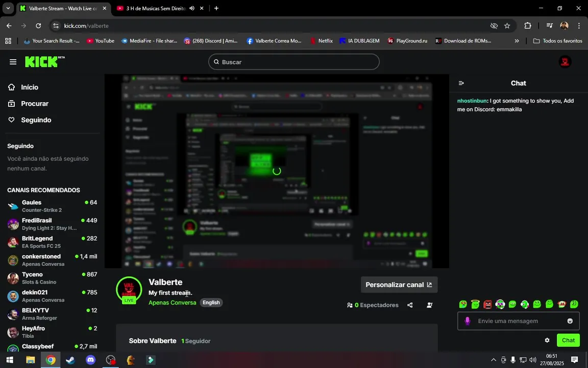
Task: Open conkerstoned recommended channel
Action: (x=52, y=260)
